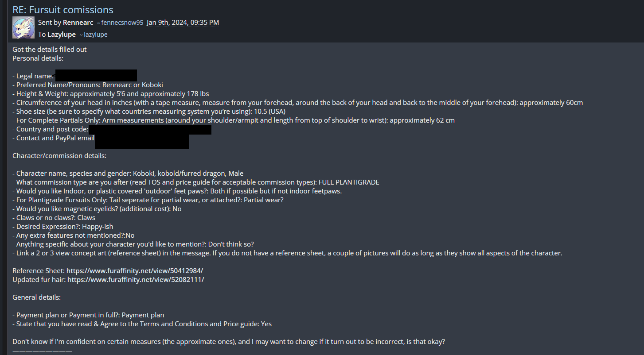Click the Personal details heading
The height and width of the screenshot is (355, 644).
coord(38,58)
